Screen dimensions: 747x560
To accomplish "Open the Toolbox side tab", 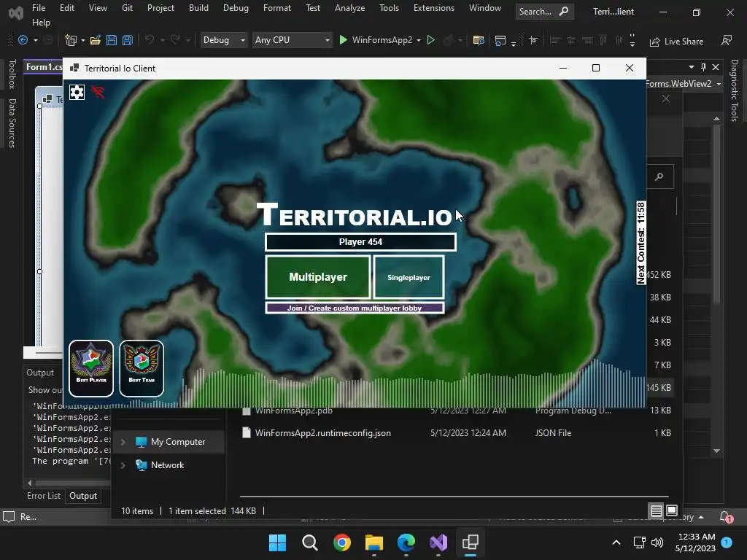I will pyautogui.click(x=12, y=74).
